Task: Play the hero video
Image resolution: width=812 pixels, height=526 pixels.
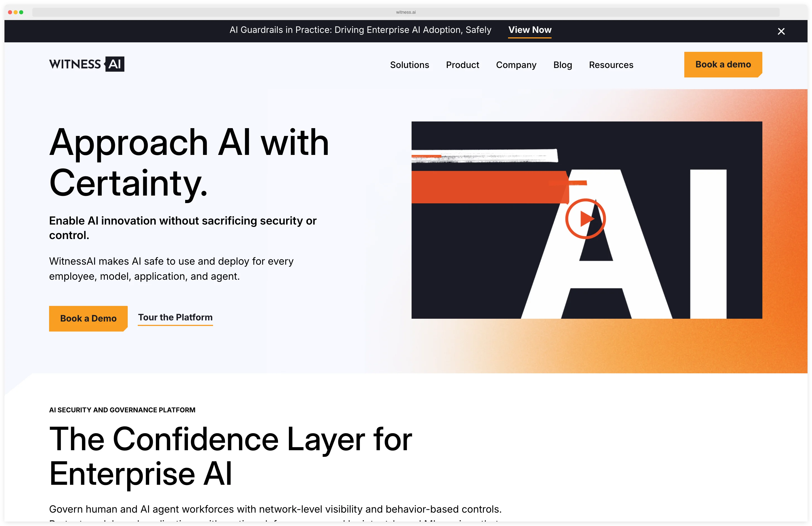Action: 586,218
